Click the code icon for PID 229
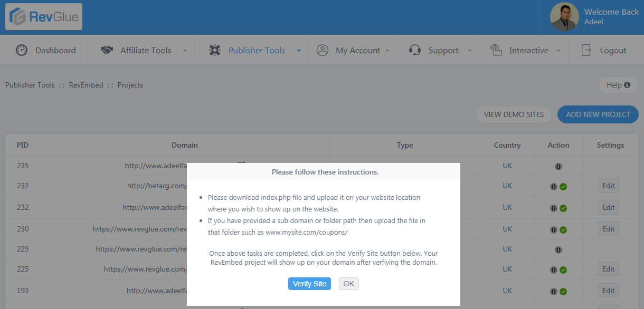The height and width of the screenshot is (309, 644). [558, 249]
